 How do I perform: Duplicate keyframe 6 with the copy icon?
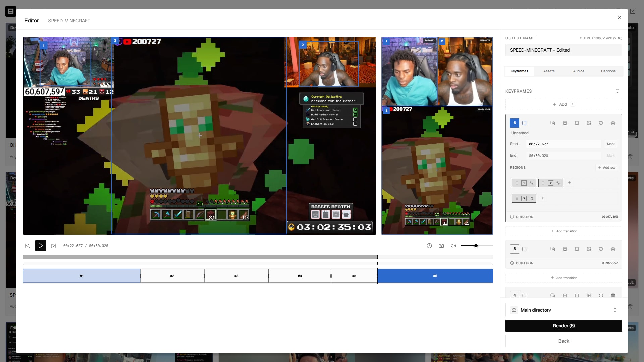click(x=553, y=123)
